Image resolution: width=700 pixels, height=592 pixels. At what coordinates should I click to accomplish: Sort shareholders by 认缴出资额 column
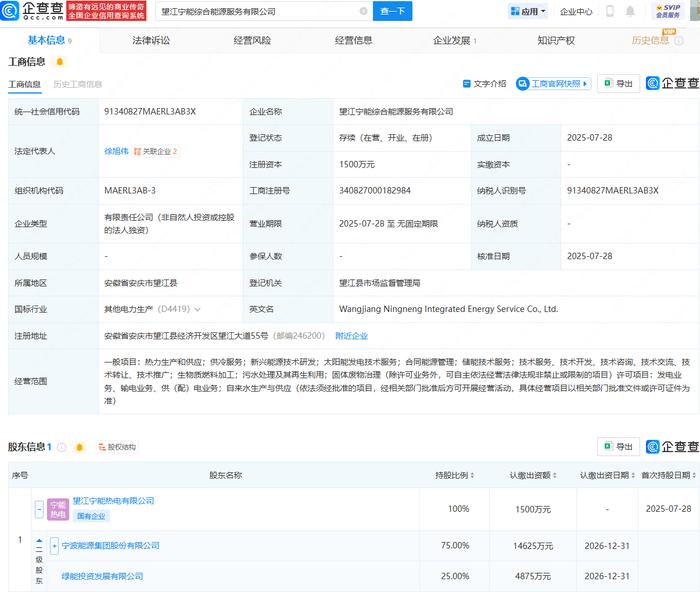pyautogui.click(x=533, y=475)
